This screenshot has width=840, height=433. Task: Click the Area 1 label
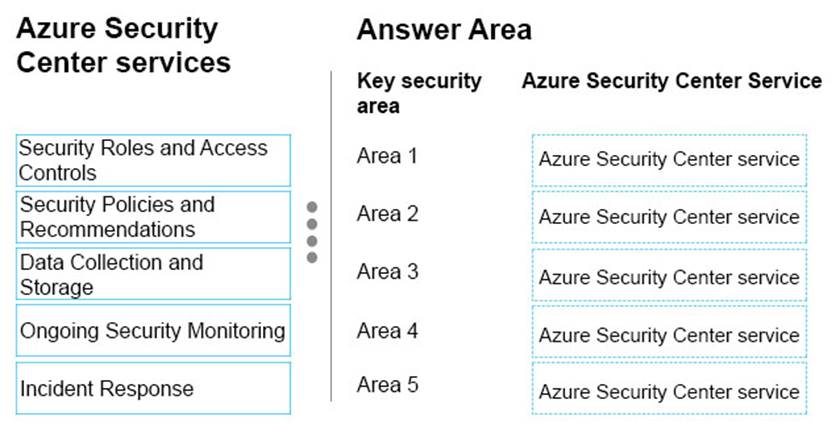pos(387,156)
